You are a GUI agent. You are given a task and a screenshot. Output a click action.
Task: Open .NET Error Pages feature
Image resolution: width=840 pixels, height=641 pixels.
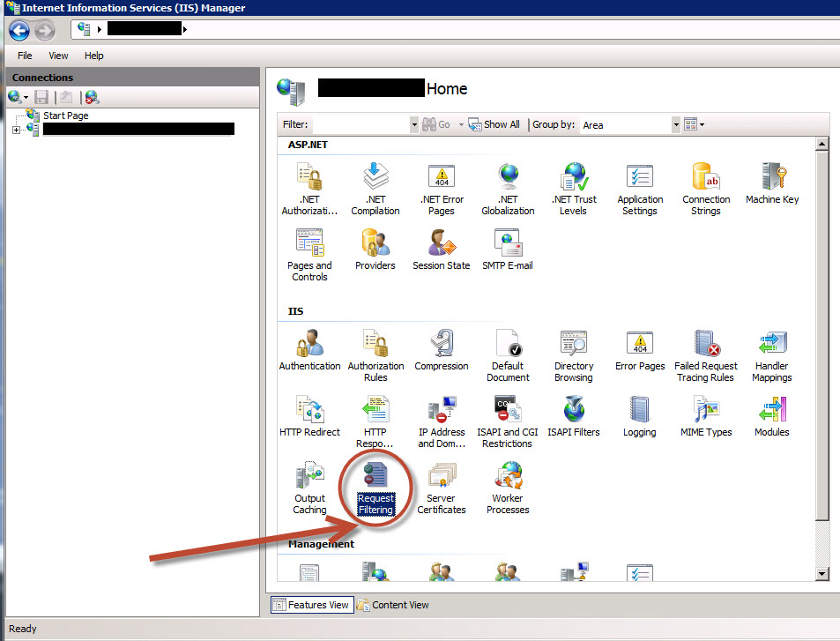442,189
